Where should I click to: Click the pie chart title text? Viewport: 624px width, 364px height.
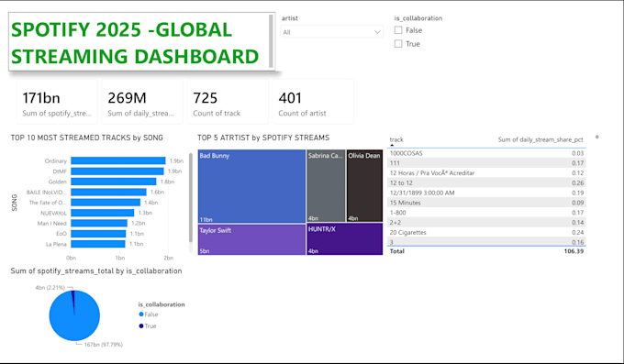coord(96,270)
